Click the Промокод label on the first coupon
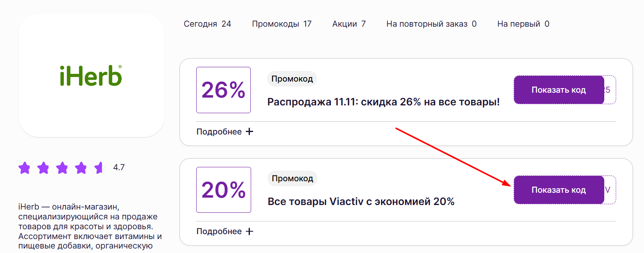 click(x=292, y=78)
